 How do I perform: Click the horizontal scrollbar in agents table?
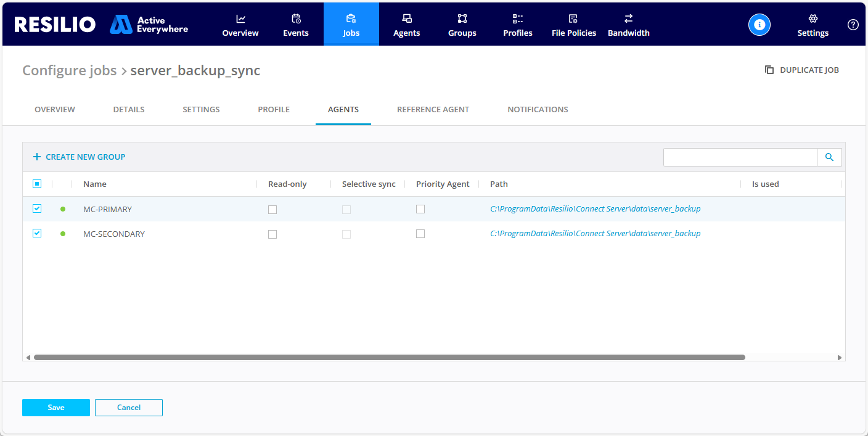[388, 357]
